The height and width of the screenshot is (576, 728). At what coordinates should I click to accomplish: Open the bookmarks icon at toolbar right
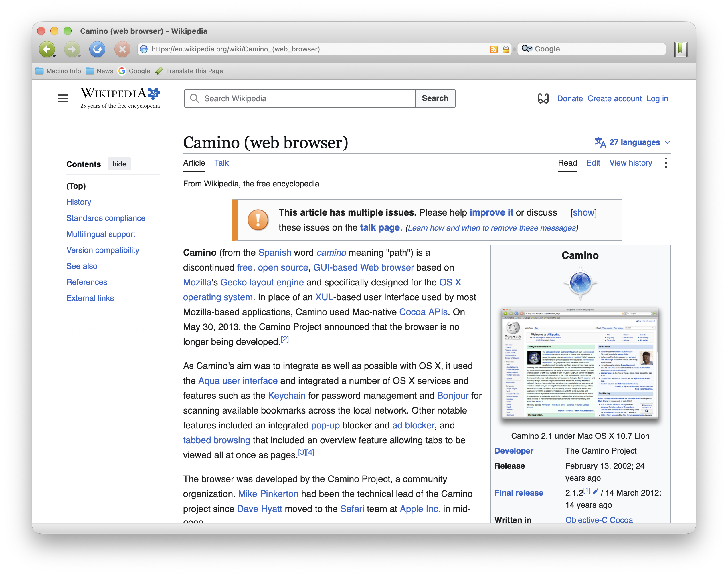pos(681,49)
